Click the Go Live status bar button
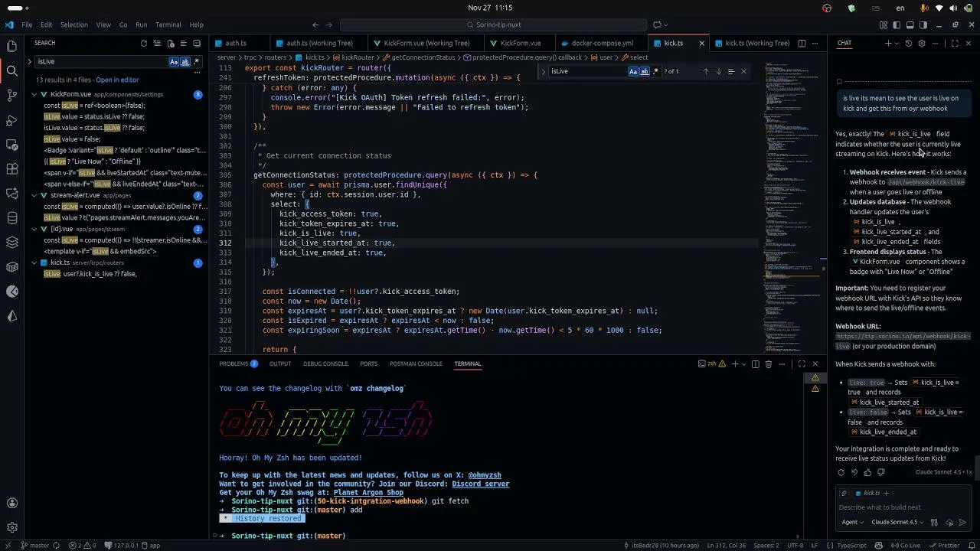The image size is (980, 551). [x=906, y=546]
